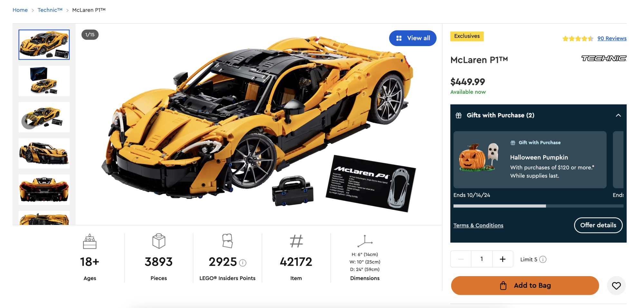Click the Insiders Points info icon
Viewport: 644px width, 308px height.
[x=243, y=263]
